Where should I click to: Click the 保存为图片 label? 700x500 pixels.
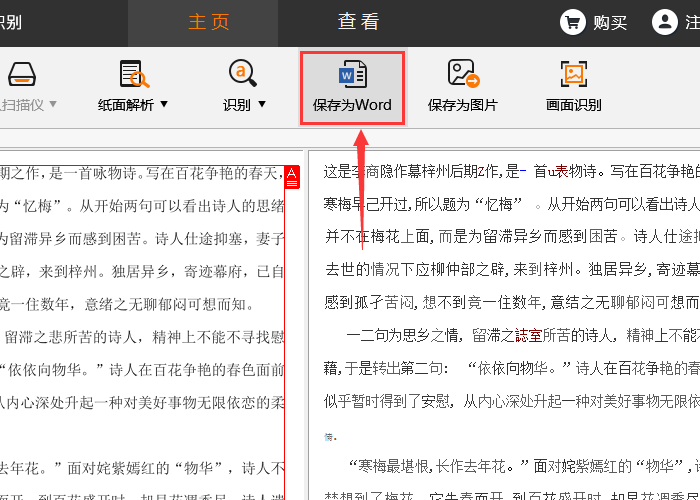[462, 105]
